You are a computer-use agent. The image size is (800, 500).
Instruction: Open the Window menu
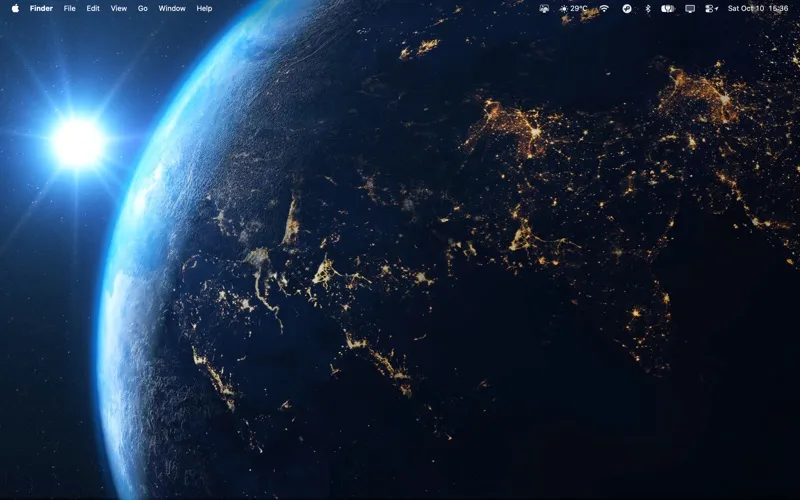tap(172, 8)
